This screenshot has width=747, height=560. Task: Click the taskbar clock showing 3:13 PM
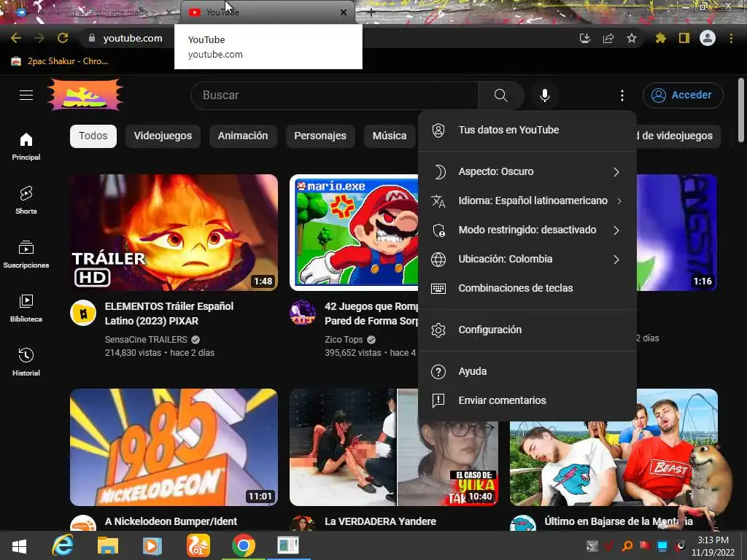pyautogui.click(x=713, y=545)
